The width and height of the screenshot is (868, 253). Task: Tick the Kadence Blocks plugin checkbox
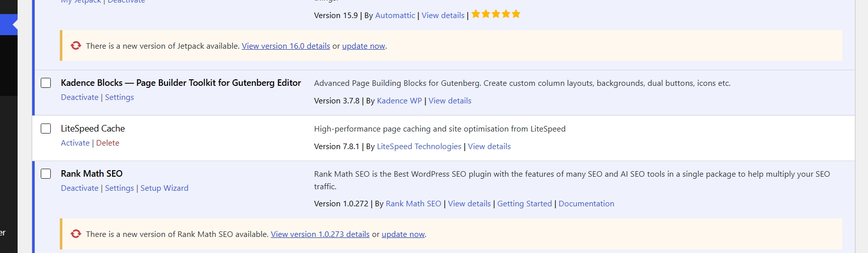click(x=46, y=83)
